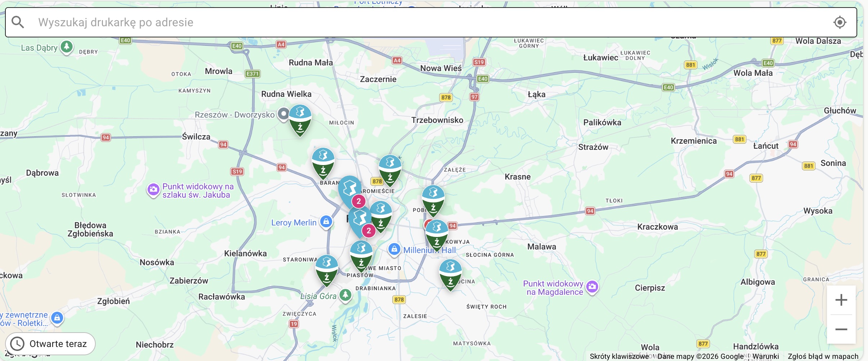This screenshot has height=361, width=868.
Task: Click the Las Dąbry park marker
Action: tap(67, 47)
